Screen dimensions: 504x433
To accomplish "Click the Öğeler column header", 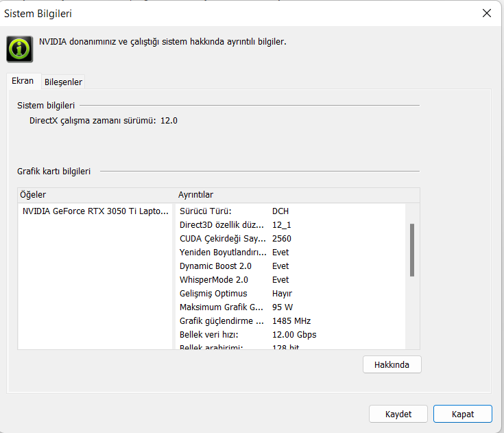I will click(x=97, y=195).
